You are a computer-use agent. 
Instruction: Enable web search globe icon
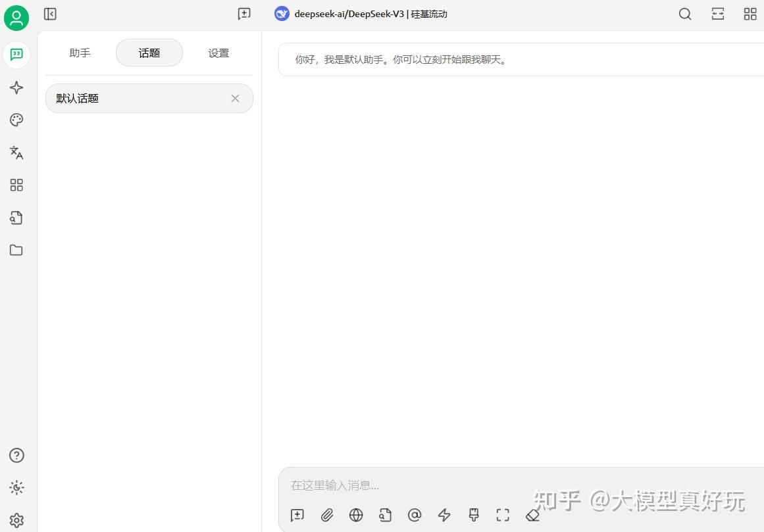tap(356, 515)
